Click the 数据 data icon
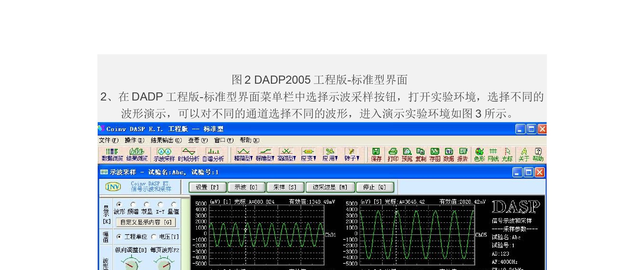This screenshot has height=270, width=644. (x=449, y=155)
